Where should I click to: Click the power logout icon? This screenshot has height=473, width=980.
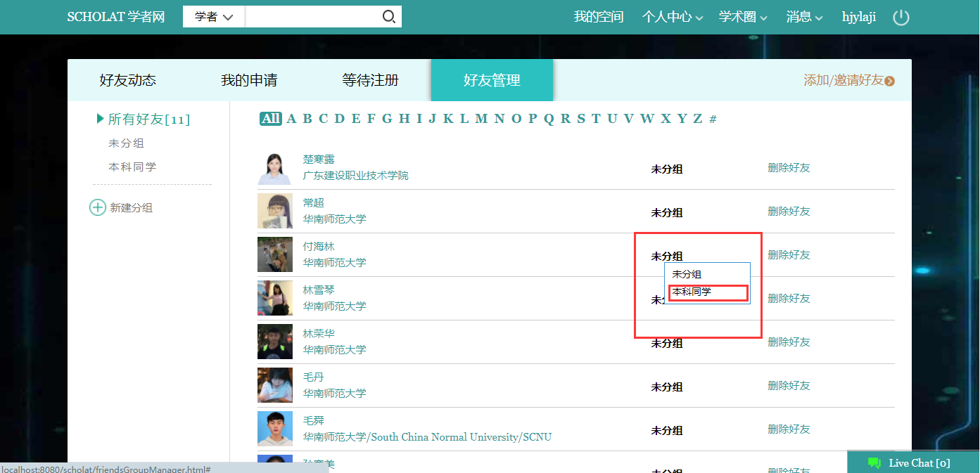click(901, 18)
